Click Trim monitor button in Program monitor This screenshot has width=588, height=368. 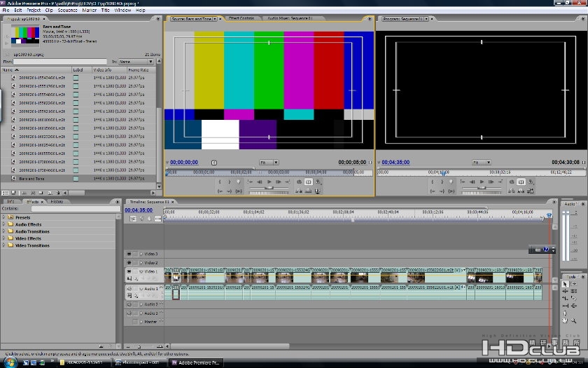point(531,191)
